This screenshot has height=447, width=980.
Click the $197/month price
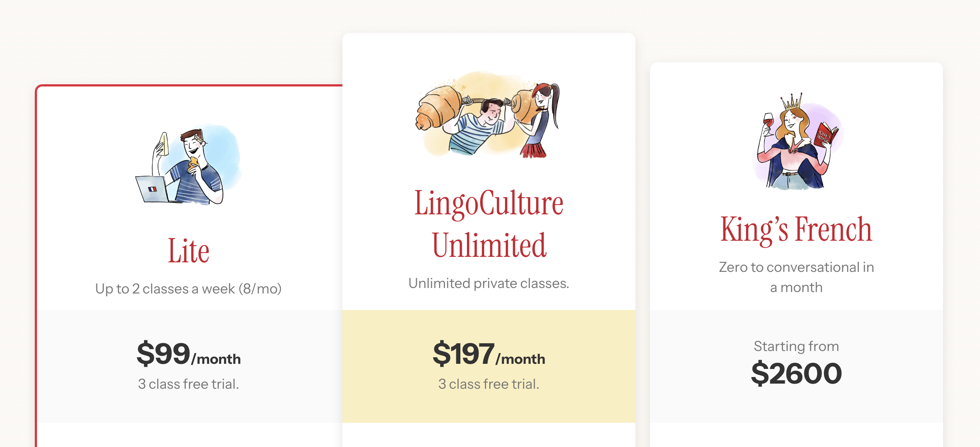coord(489,354)
